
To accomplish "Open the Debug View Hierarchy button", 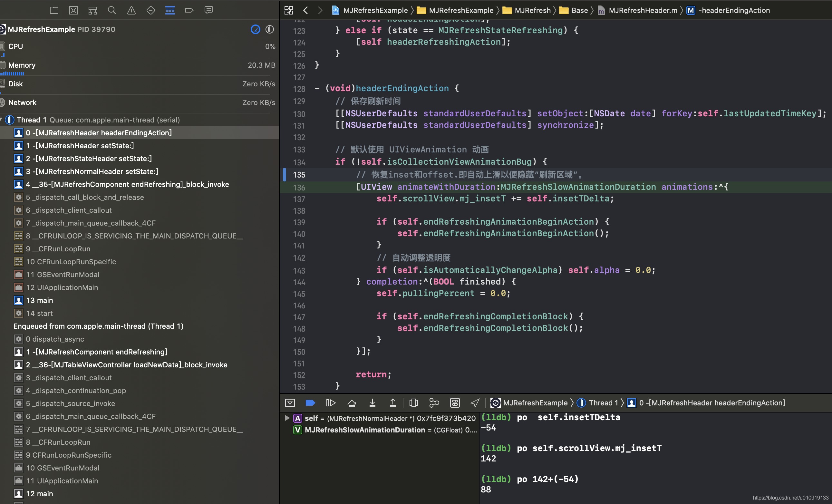I will (414, 403).
